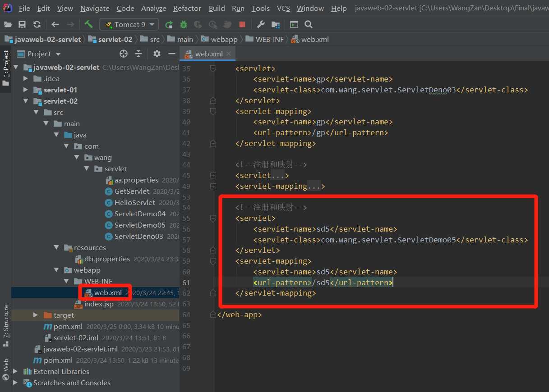Open the Web tool window
The height and width of the screenshot is (392, 549).
coord(6,369)
